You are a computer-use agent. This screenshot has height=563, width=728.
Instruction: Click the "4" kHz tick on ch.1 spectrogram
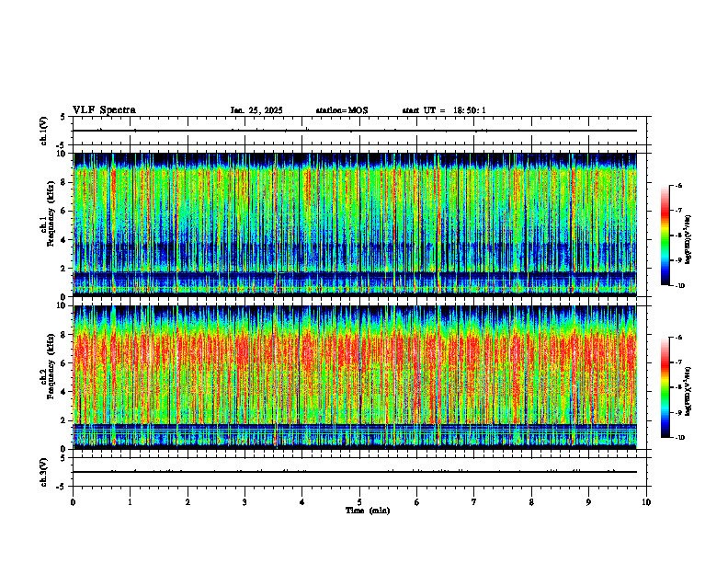click(x=64, y=240)
